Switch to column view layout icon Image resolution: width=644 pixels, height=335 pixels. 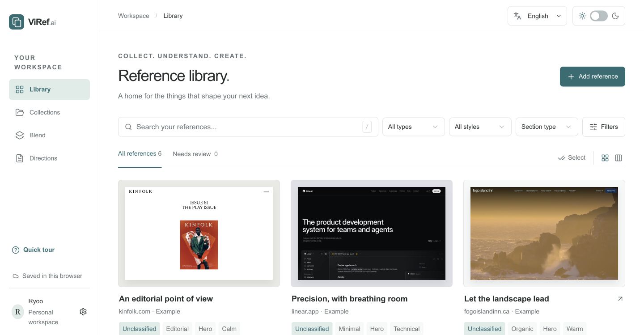(x=619, y=158)
